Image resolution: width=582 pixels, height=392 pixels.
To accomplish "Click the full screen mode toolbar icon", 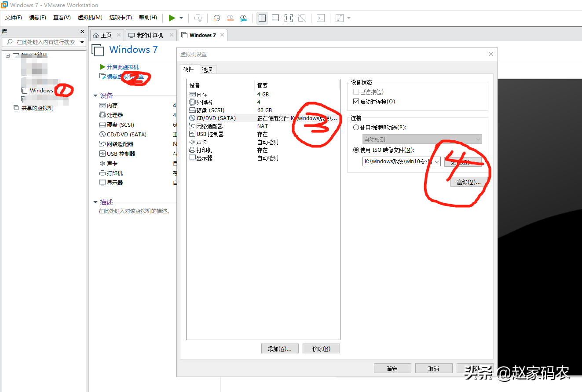I will click(x=289, y=18).
